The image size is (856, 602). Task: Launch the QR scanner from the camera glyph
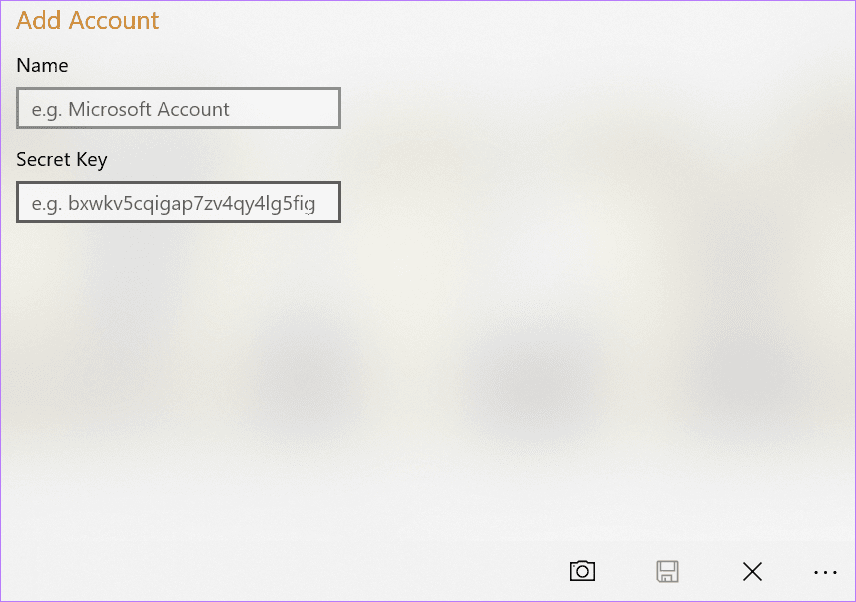(582, 571)
